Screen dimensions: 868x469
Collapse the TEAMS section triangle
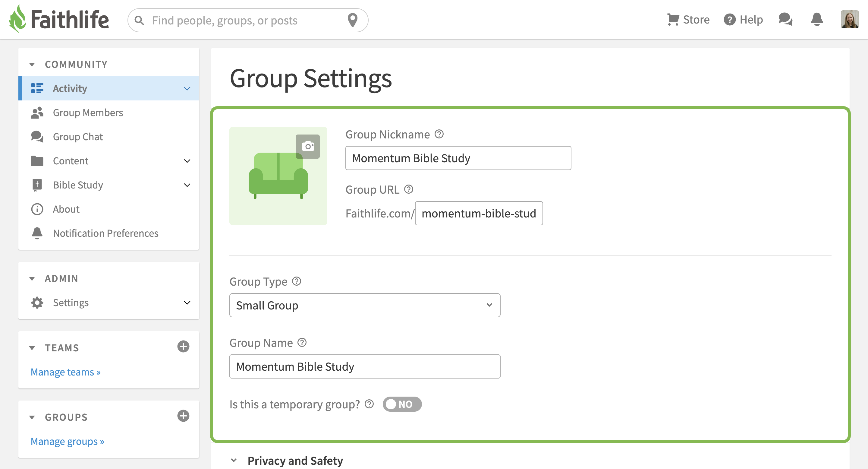(32, 348)
